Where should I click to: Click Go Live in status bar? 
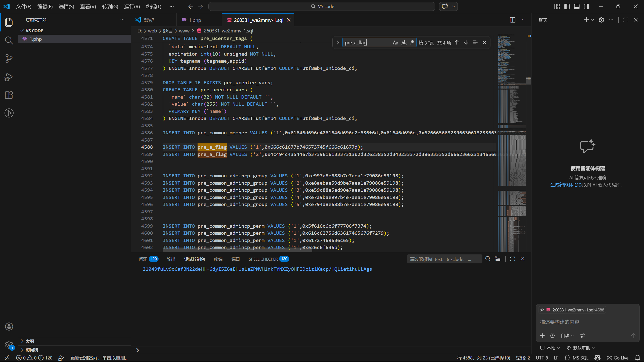[618, 358]
